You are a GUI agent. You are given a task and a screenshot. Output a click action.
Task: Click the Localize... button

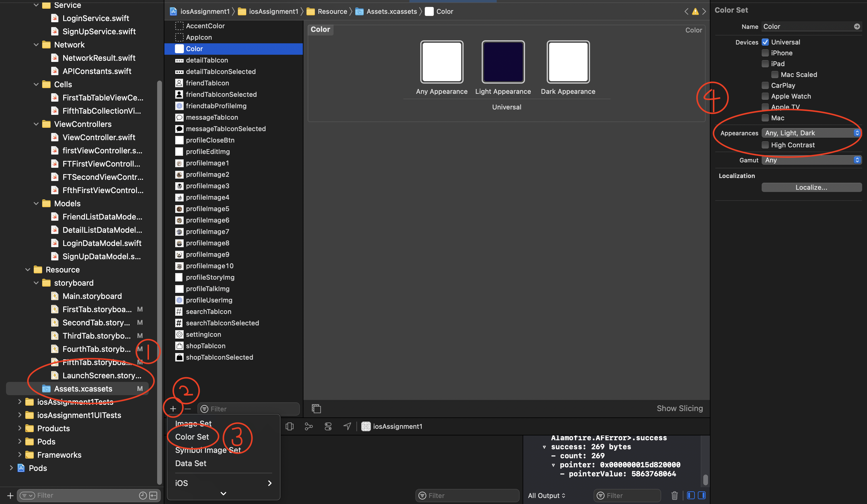(811, 187)
